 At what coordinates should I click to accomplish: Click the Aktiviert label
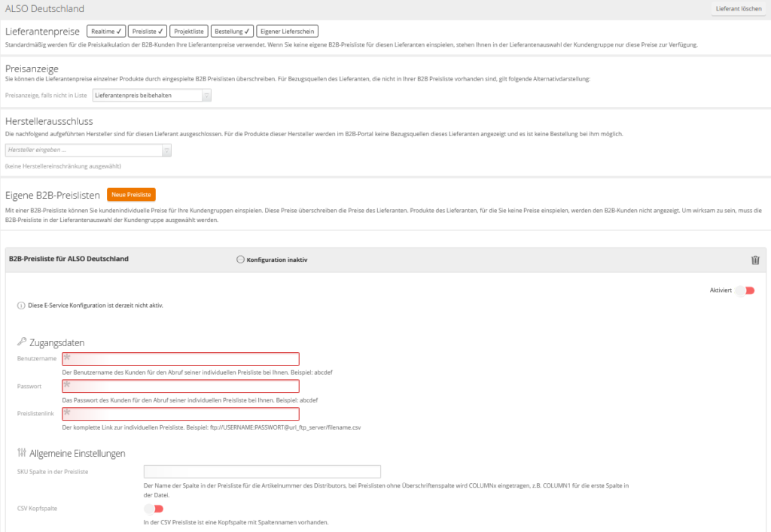(x=721, y=290)
